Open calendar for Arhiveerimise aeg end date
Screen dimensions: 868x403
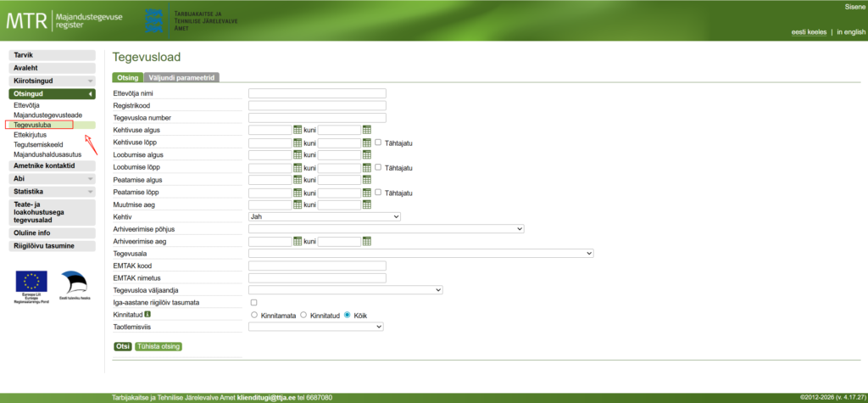coord(367,241)
